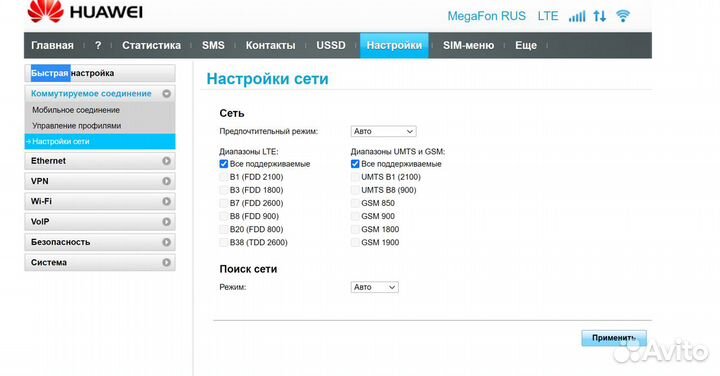The width and height of the screenshot is (720, 376).
Task: Open the SMS tab
Action: click(x=213, y=45)
